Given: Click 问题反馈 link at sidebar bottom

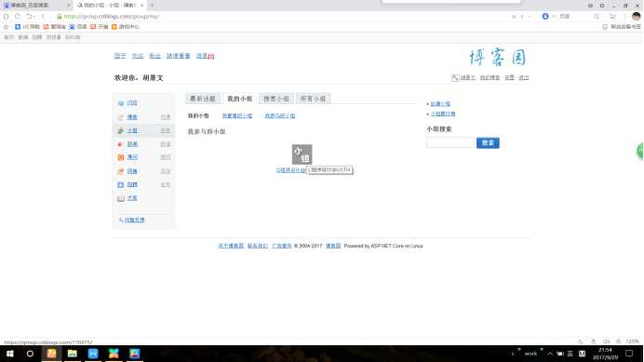Looking at the screenshot, I should [134, 221].
